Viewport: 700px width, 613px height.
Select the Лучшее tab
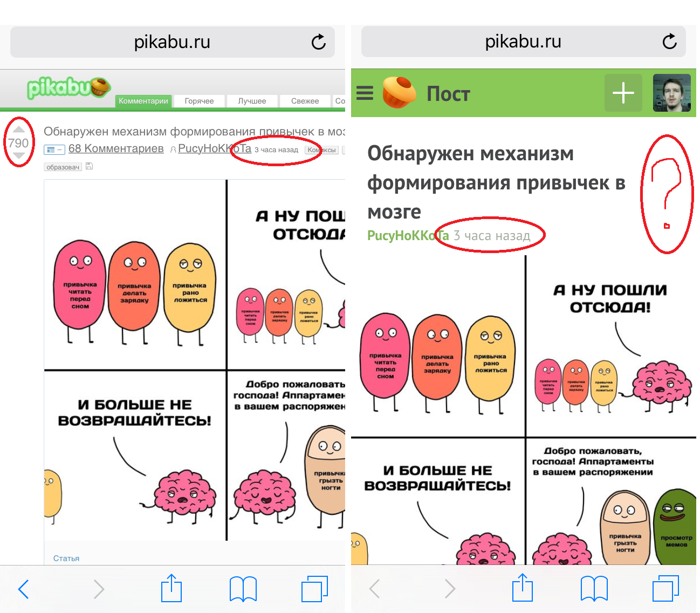pyautogui.click(x=252, y=101)
